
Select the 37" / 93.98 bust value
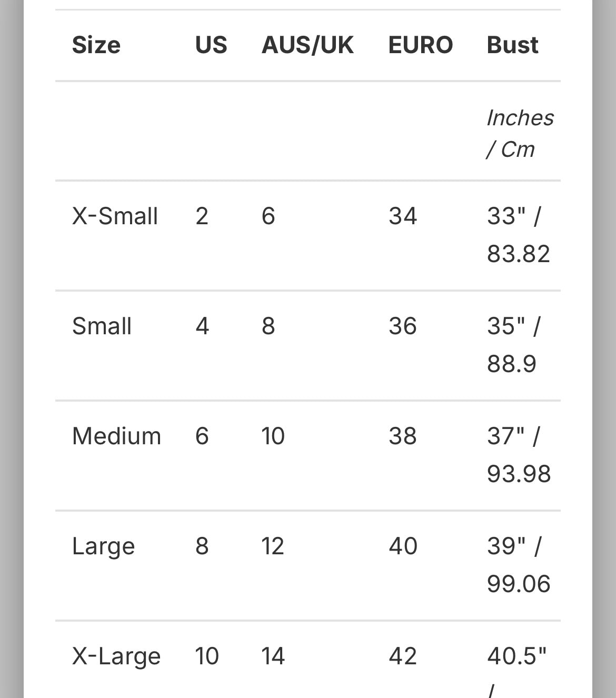coord(519,455)
